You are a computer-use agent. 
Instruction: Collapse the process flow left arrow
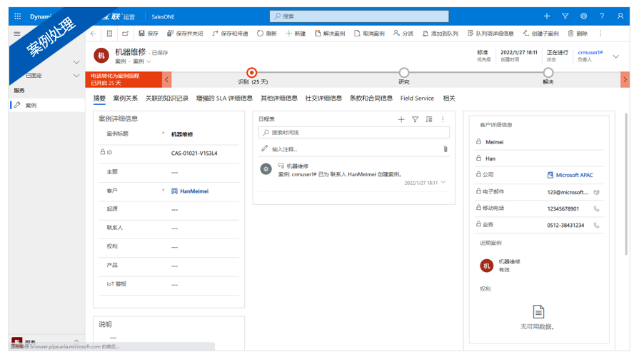[x=166, y=80]
